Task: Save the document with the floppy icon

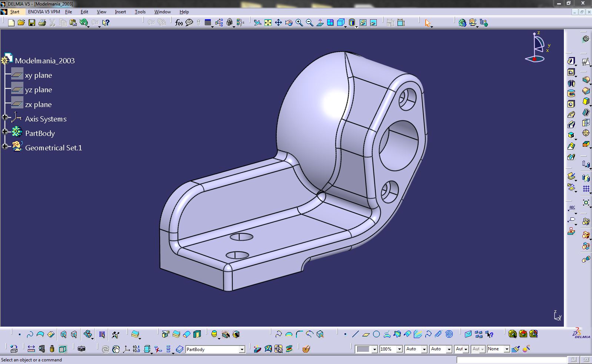Action: 32,23
